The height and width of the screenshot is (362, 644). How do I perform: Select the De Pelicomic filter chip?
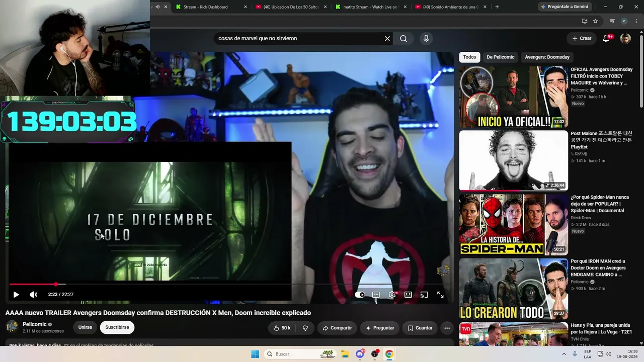501,57
